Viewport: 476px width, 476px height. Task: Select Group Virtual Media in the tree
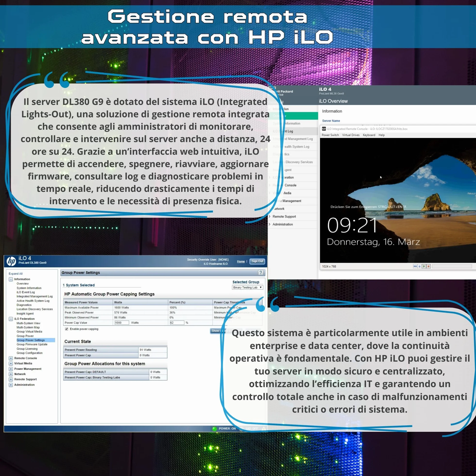point(29,332)
